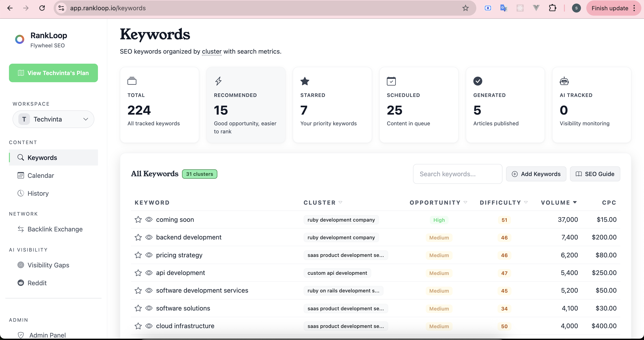Toggle eye tracking for 'backend development'
The height and width of the screenshot is (340, 644).
click(149, 237)
